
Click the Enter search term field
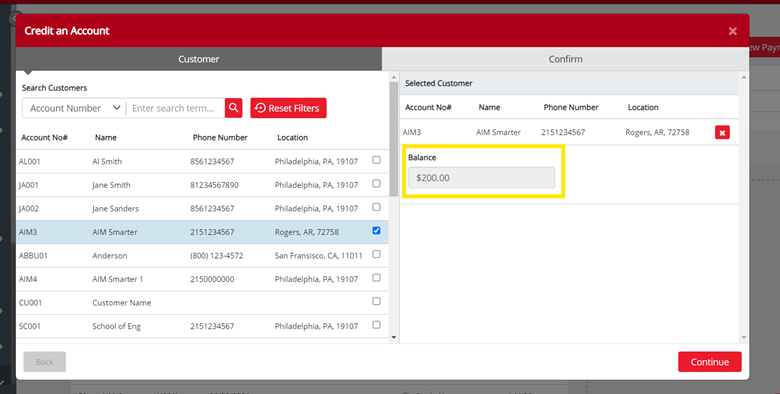point(175,108)
